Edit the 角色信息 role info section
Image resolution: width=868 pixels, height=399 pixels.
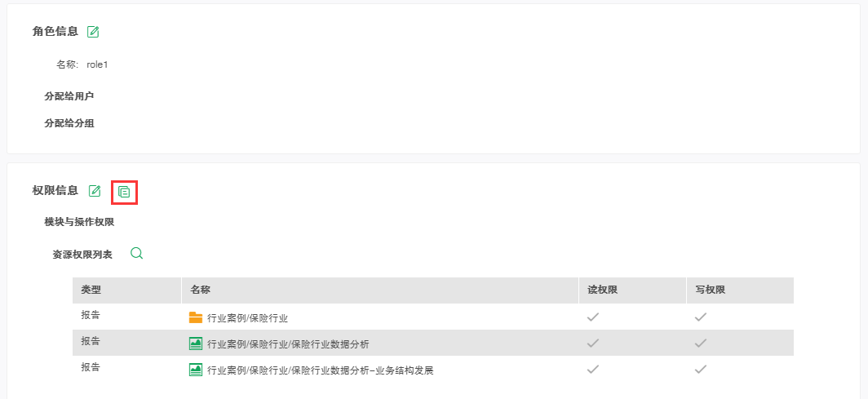tap(93, 32)
